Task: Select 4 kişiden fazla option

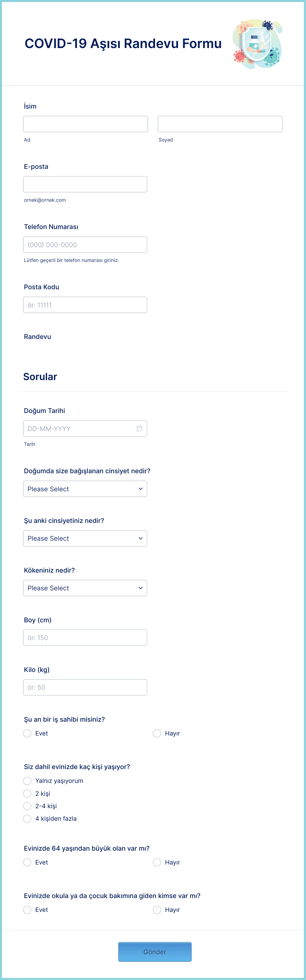Action: pos(27,818)
